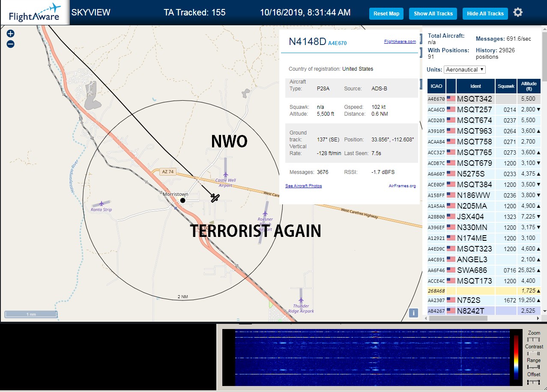This screenshot has height=392, width=547.
Task: Open the FlightAware.com link
Action: pos(400,42)
